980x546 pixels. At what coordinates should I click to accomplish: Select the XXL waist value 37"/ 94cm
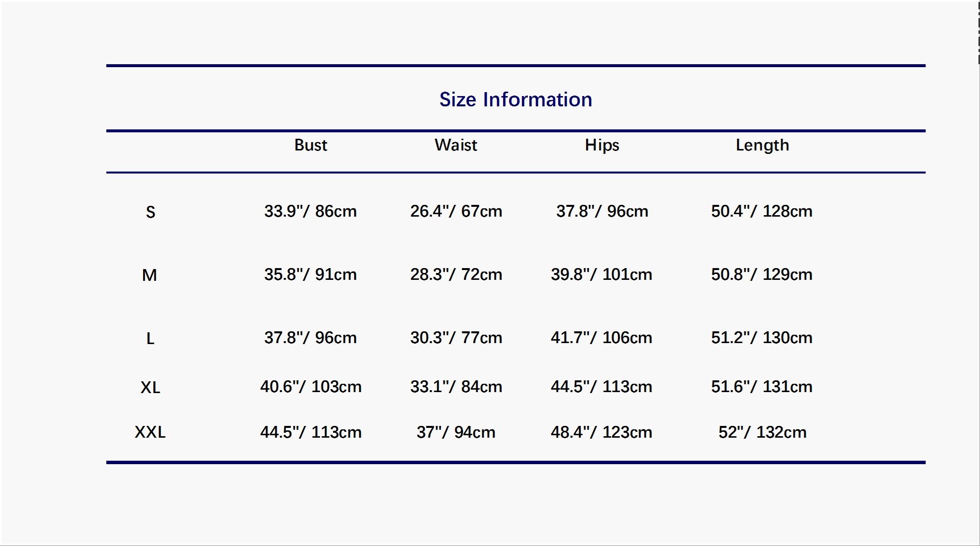click(x=456, y=432)
